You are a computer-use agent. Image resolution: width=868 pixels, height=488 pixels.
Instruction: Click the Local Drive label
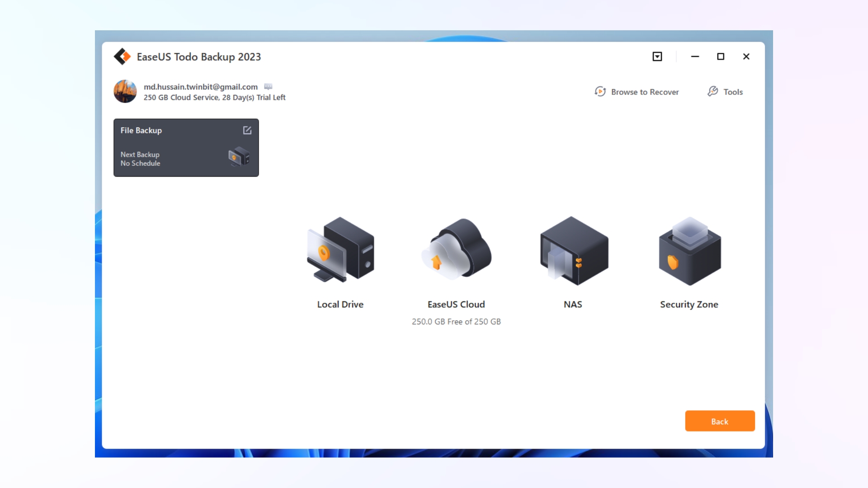point(340,305)
